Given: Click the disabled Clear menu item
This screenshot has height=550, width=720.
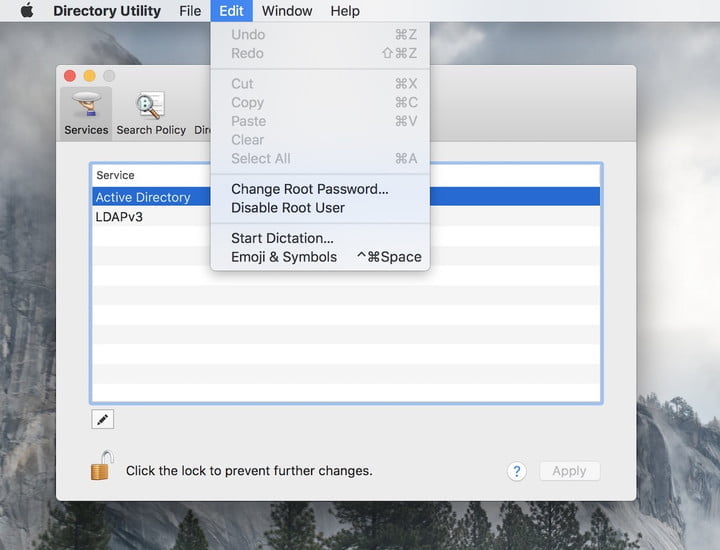Looking at the screenshot, I should click(x=320, y=140).
